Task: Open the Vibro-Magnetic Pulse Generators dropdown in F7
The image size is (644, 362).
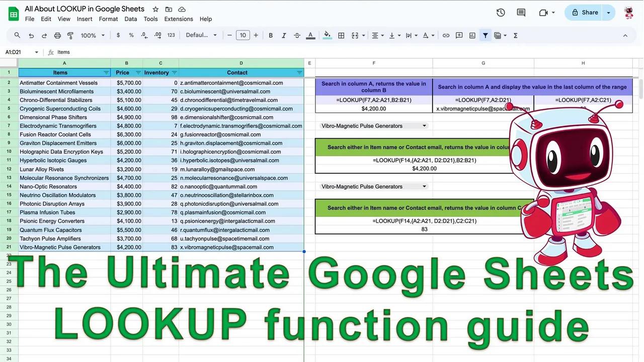Action: 424,126
